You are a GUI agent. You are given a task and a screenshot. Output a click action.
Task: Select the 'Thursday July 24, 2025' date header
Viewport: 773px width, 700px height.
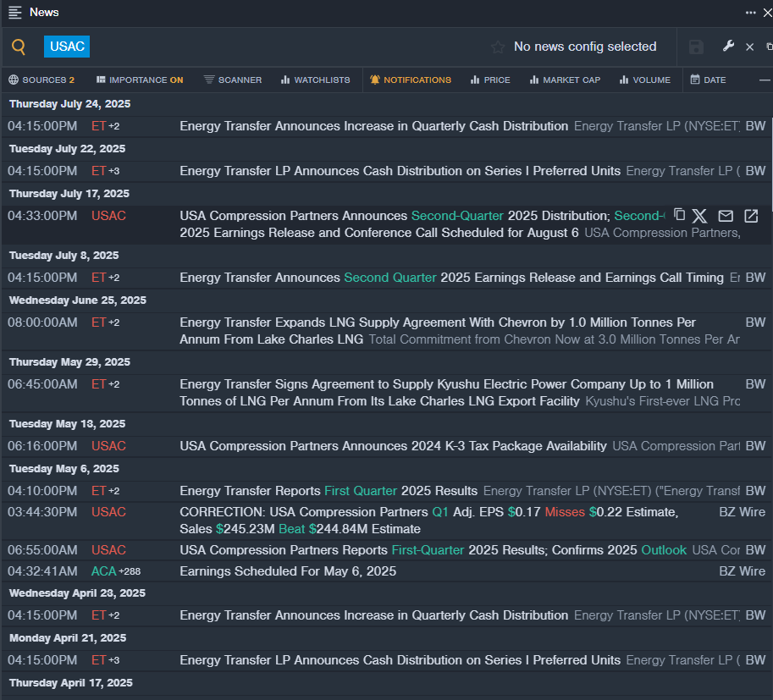[x=70, y=104]
